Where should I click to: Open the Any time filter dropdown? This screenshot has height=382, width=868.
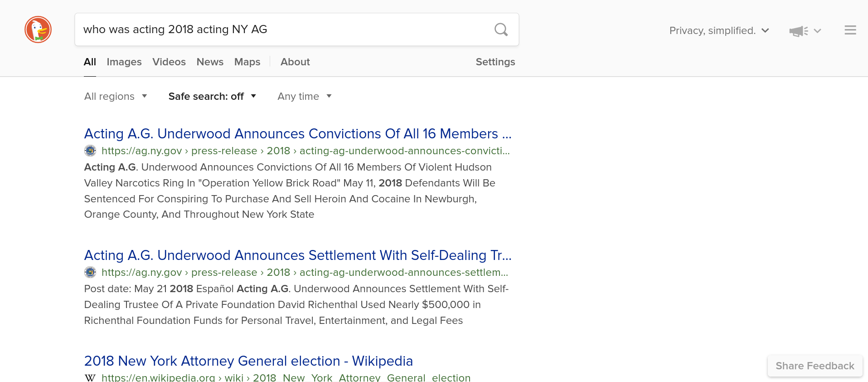(305, 96)
